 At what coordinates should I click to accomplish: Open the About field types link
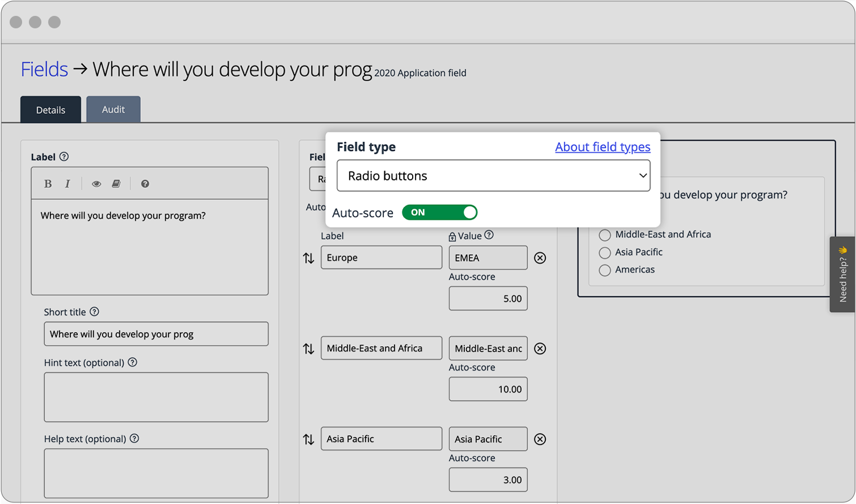coord(602,147)
